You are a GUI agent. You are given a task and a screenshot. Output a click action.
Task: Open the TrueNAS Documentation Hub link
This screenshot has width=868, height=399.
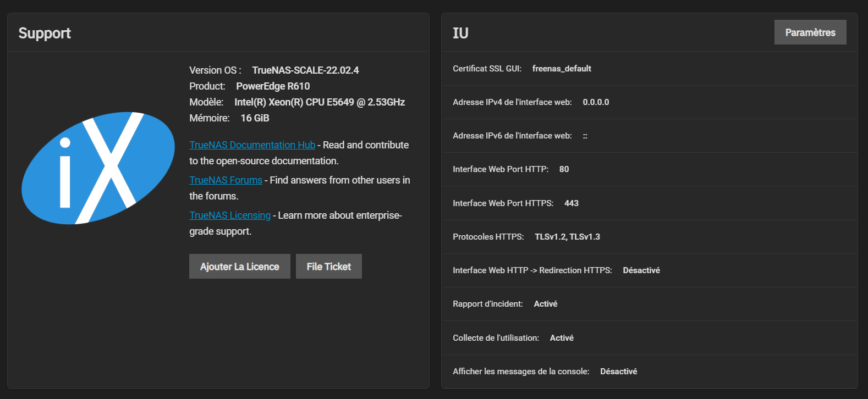tap(252, 145)
